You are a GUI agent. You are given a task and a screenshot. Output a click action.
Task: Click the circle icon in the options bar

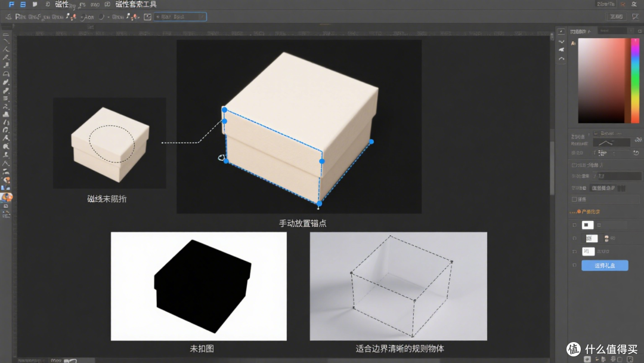point(101,17)
